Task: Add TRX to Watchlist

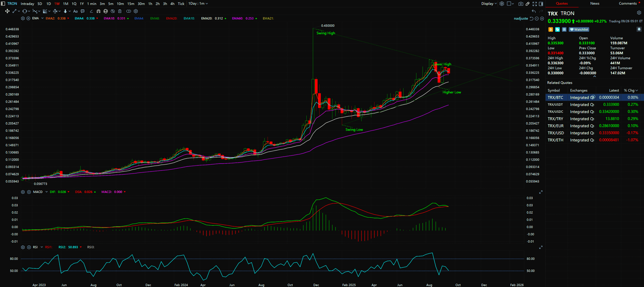Action: 579,29
